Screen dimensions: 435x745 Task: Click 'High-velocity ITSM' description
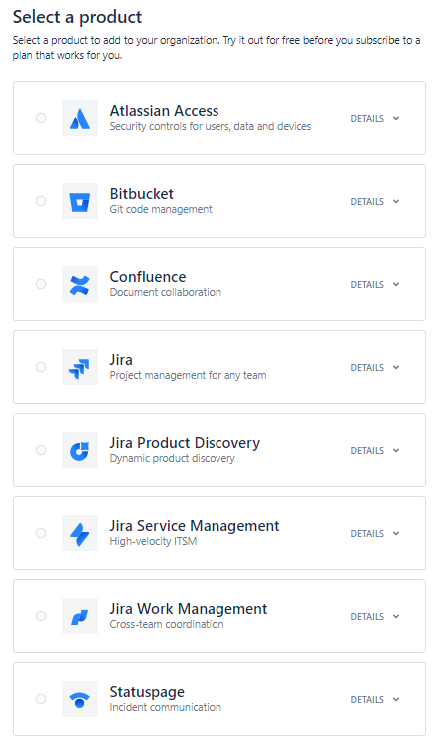tap(153, 541)
